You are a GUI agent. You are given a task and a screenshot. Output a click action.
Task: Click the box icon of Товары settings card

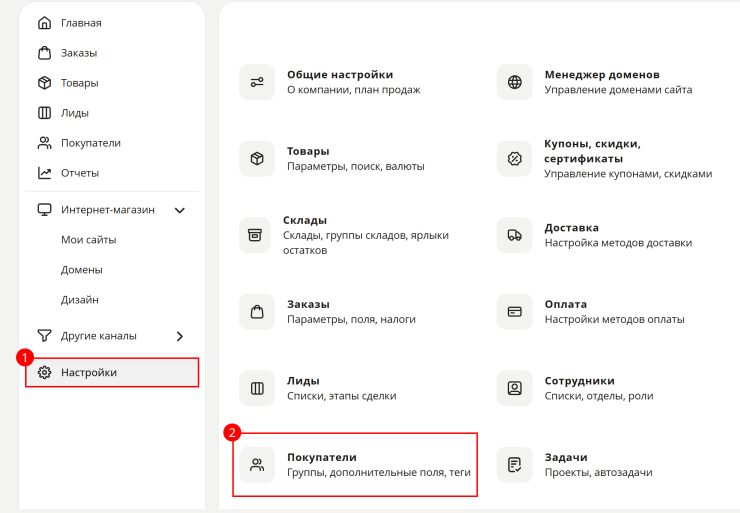tap(257, 159)
